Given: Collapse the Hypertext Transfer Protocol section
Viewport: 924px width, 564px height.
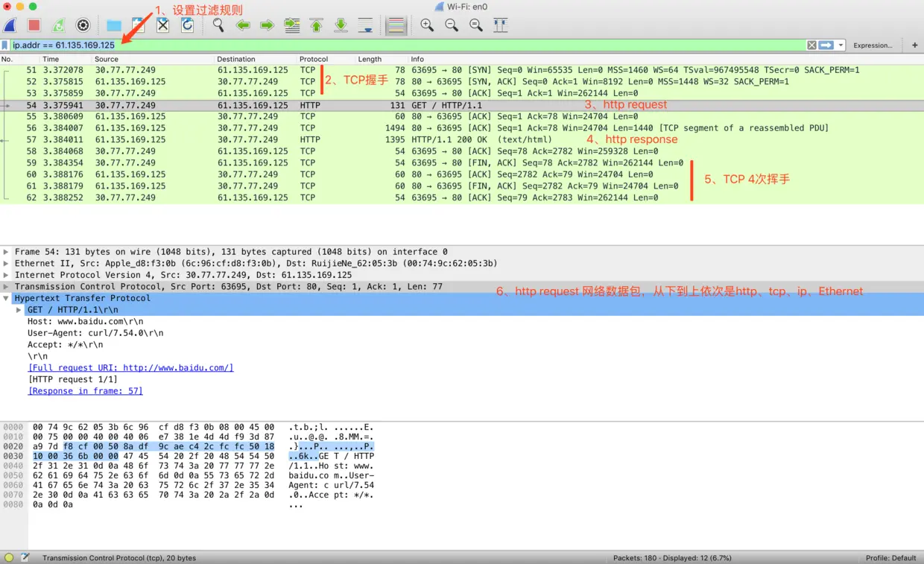Looking at the screenshot, I should 7,298.
